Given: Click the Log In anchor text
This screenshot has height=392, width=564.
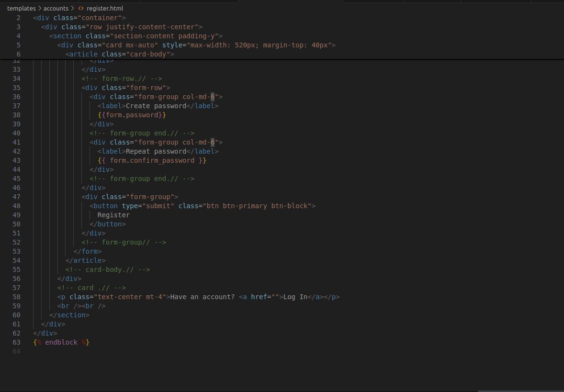Looking at the screenshot, I should (295, 297).
